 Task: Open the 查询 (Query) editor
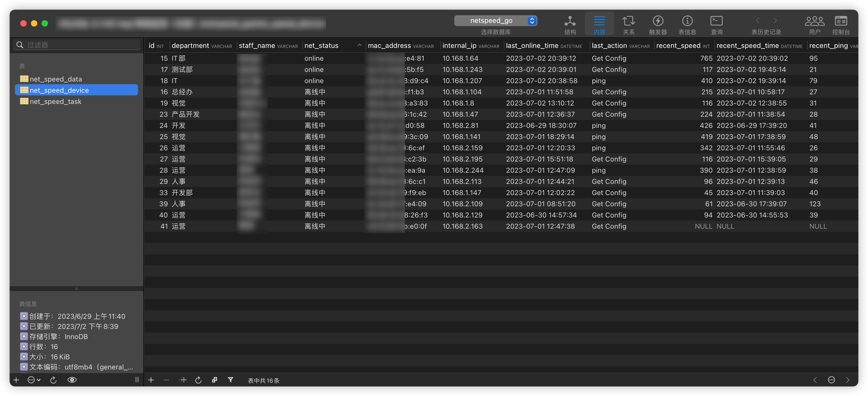(717, 24)
